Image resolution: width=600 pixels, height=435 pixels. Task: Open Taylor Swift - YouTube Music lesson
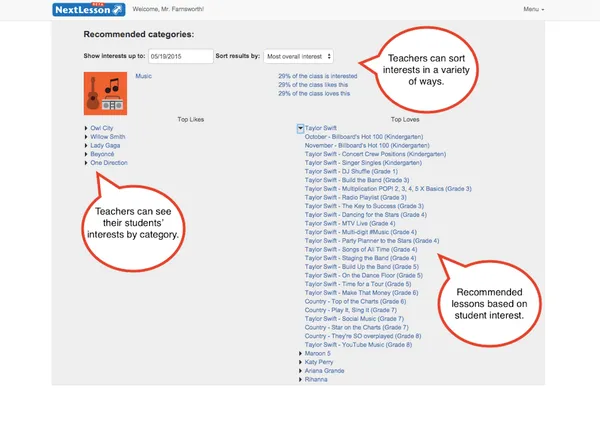pyautogui.click(x=358, y=345)
